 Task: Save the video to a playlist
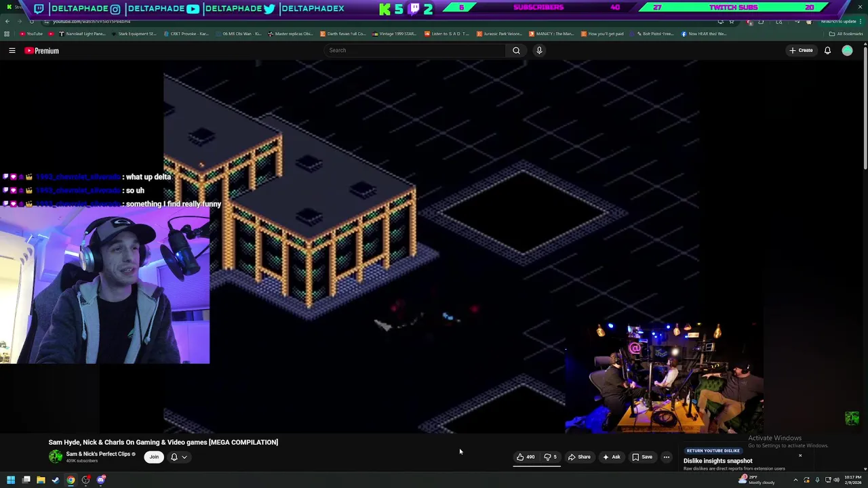[642, 457]
